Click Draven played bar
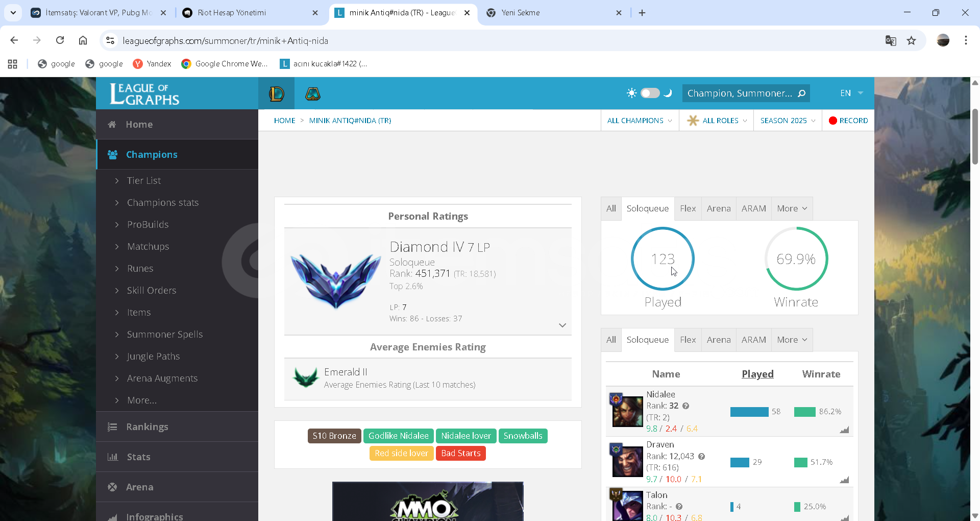Viewport: 980px width, 521px height. point(740,462)
